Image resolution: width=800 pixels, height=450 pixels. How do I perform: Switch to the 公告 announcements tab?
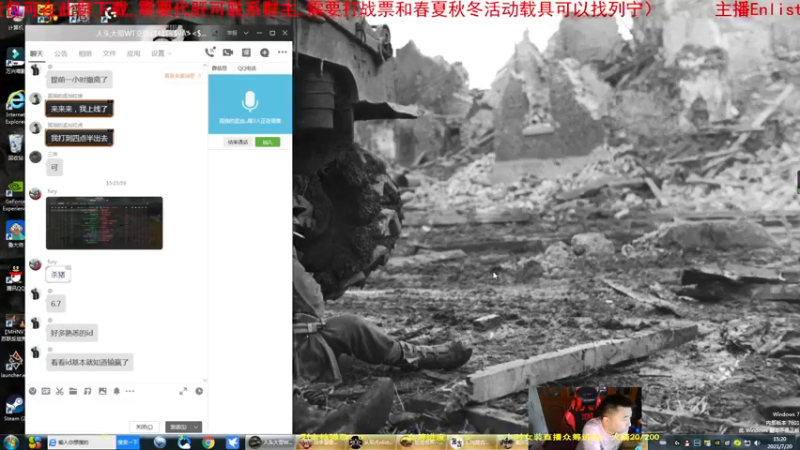pyautogui.click(x=61, y=54)
